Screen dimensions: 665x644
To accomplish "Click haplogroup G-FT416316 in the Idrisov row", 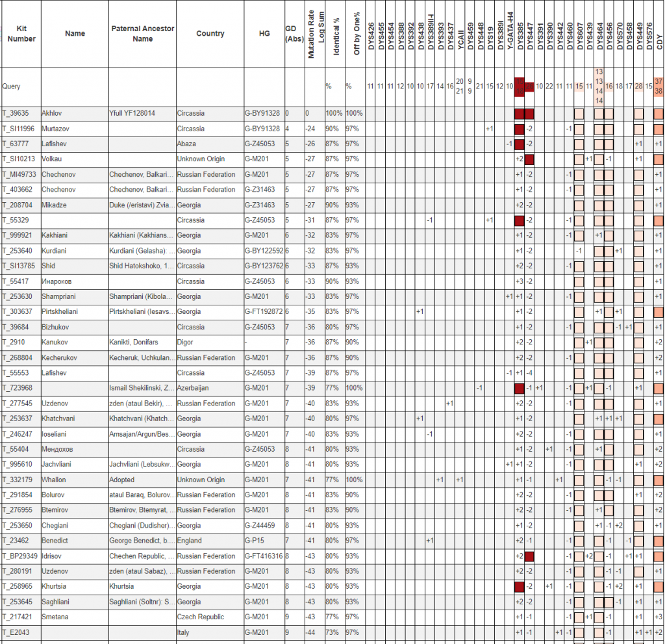I will pos(263,556).
